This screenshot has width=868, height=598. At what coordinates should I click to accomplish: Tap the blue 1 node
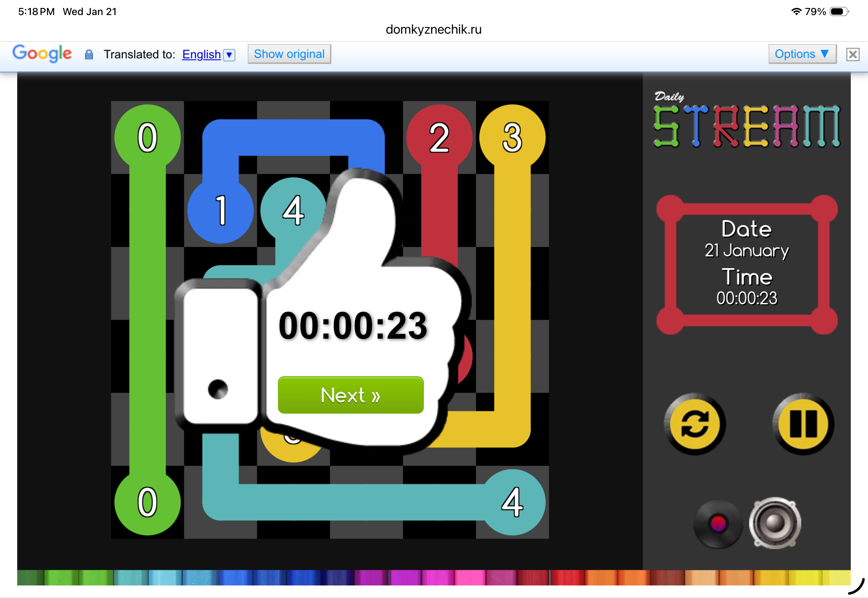pos(221,210)
